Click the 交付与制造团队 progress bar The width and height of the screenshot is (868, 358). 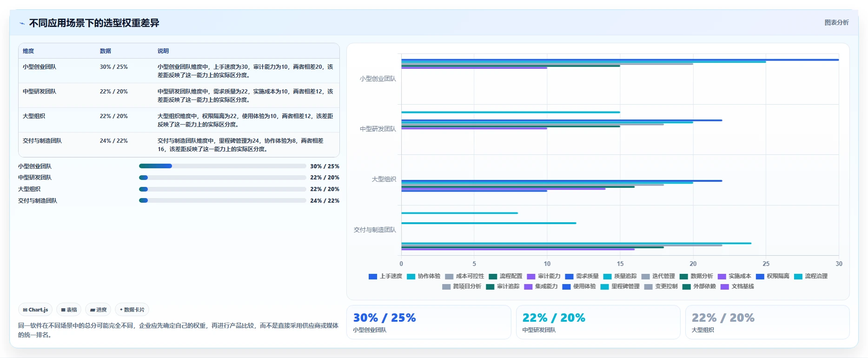pos(222,200)
